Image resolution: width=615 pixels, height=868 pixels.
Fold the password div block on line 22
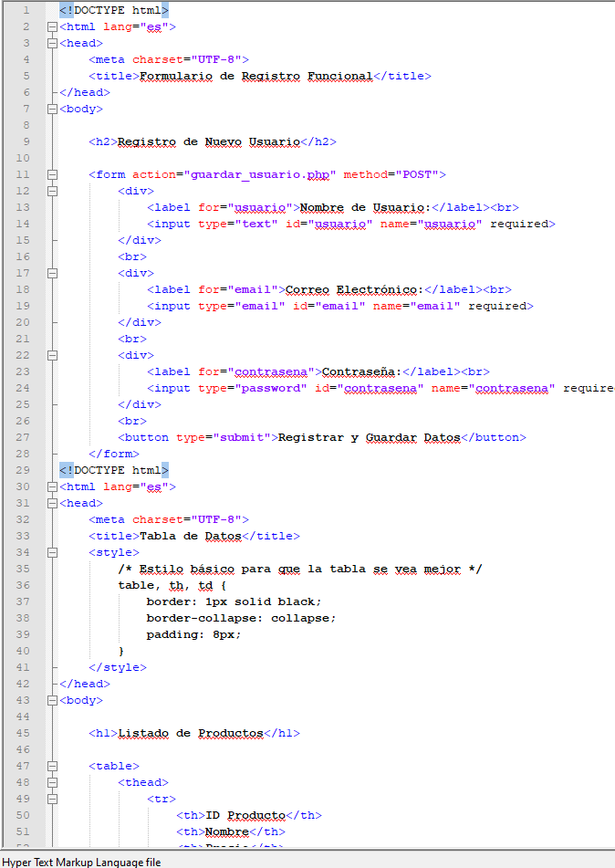pos(52,355)
